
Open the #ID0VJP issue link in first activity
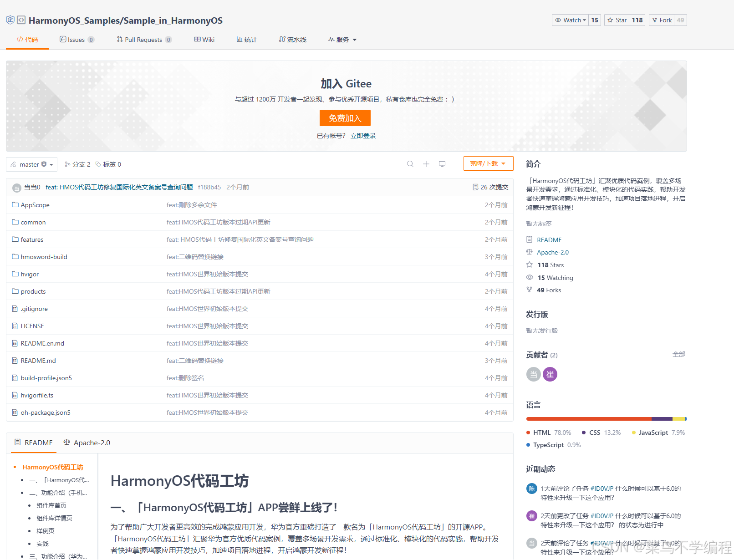(602, 489)
